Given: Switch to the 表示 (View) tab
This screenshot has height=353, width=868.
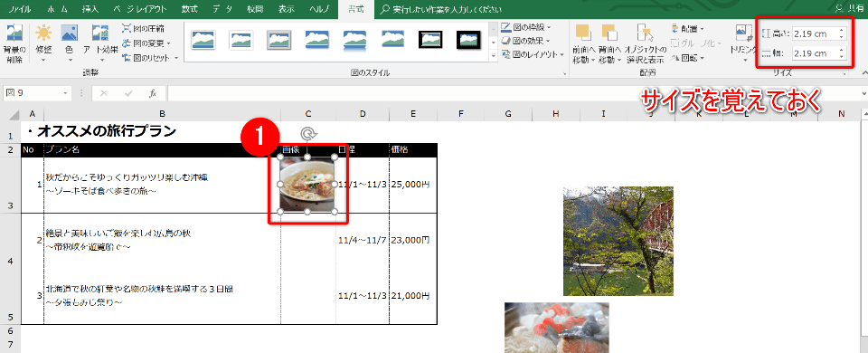Looking at the screenshot, I should [287, 9].
